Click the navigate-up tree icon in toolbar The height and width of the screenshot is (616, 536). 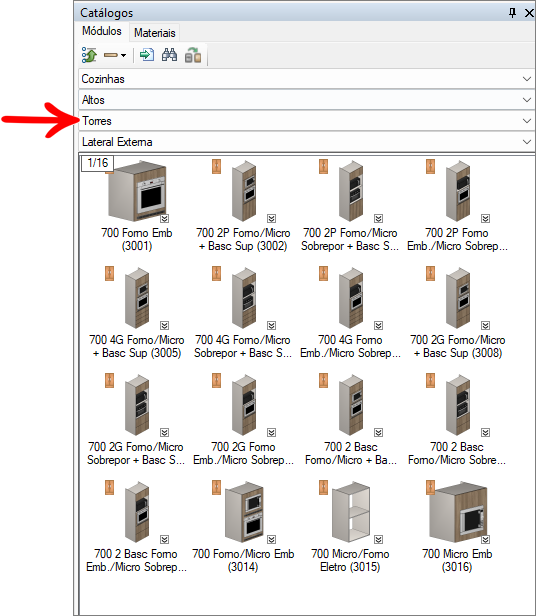89,55
